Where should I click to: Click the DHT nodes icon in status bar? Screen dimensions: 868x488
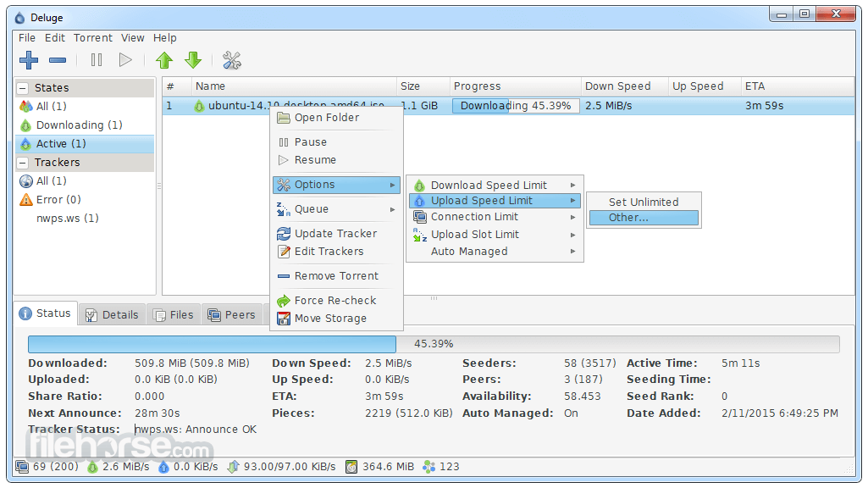click(429, 467)
